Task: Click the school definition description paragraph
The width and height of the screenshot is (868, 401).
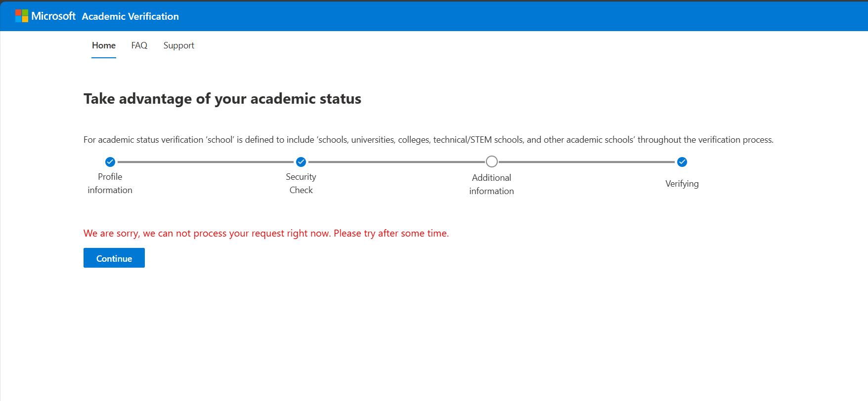Action: tap(429, 140)
